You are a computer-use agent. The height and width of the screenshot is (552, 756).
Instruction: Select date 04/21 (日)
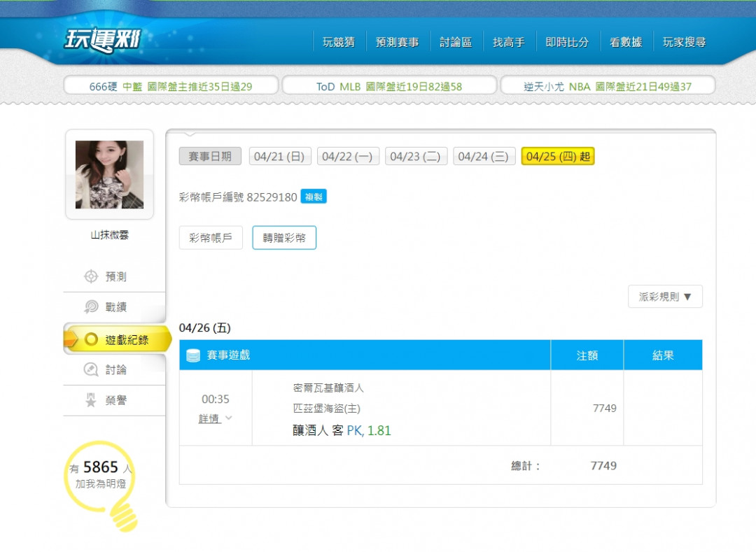tap(279, 157)
